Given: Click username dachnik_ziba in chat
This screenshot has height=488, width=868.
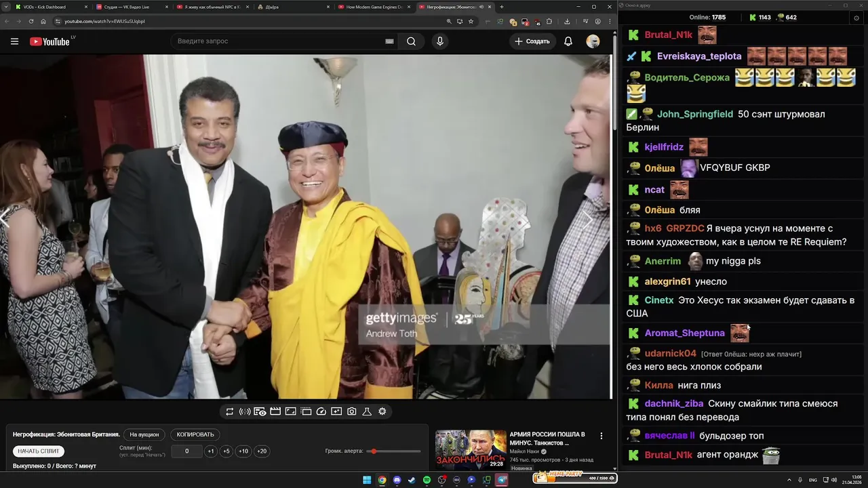Looking at the screenshot, I should [674, 403].
